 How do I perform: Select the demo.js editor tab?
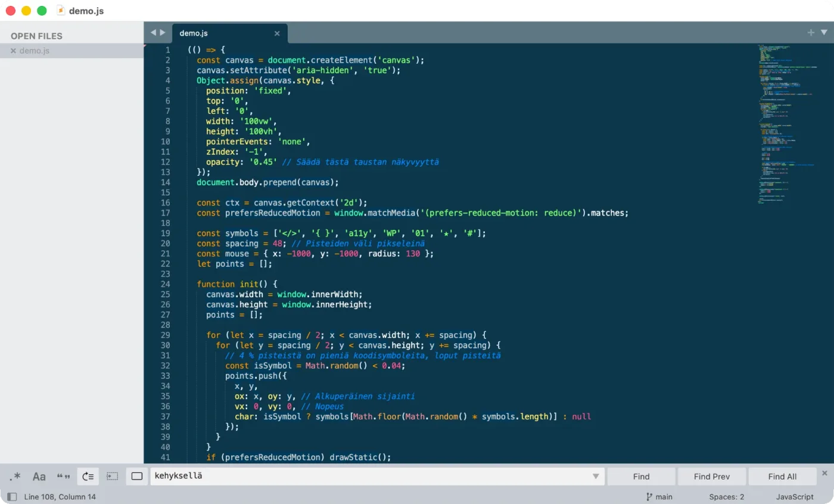(x=229, y=33)
